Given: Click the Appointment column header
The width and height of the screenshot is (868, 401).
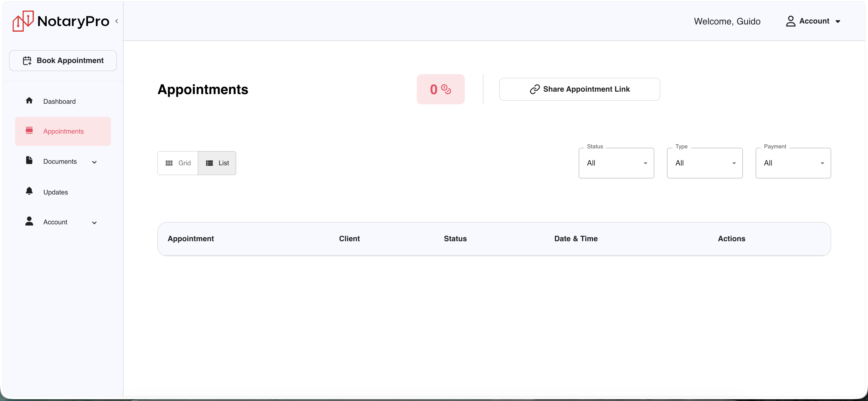Looking at the screenshot, I should click(x=191, y=238).
